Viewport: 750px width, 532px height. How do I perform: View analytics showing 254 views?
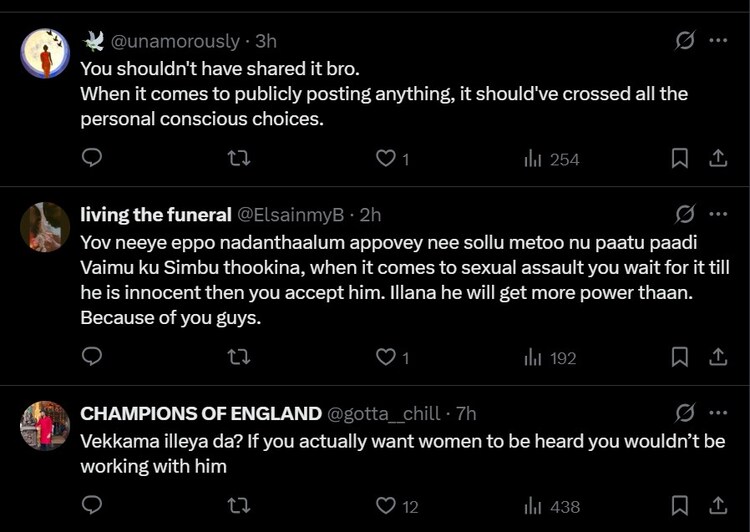[552, 158]
